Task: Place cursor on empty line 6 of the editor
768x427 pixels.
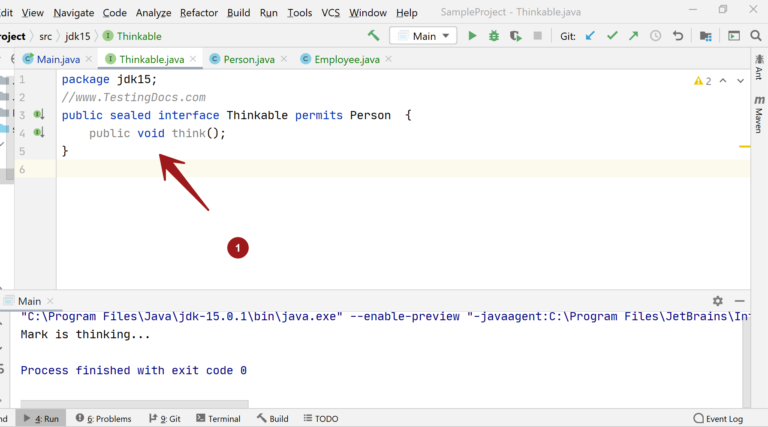Action: pyautogui.click(x=403, y=169)
